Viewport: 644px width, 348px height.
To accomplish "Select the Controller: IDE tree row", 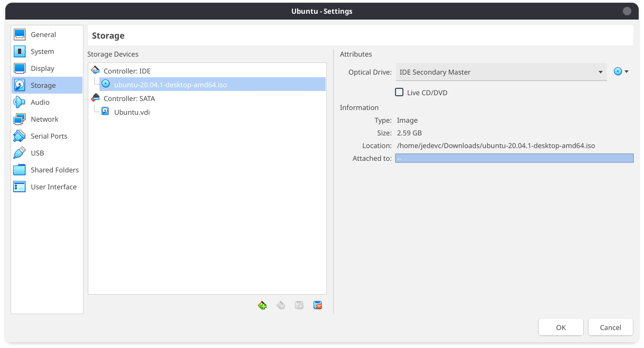I will pyautogui.click(x=207, y=71).
